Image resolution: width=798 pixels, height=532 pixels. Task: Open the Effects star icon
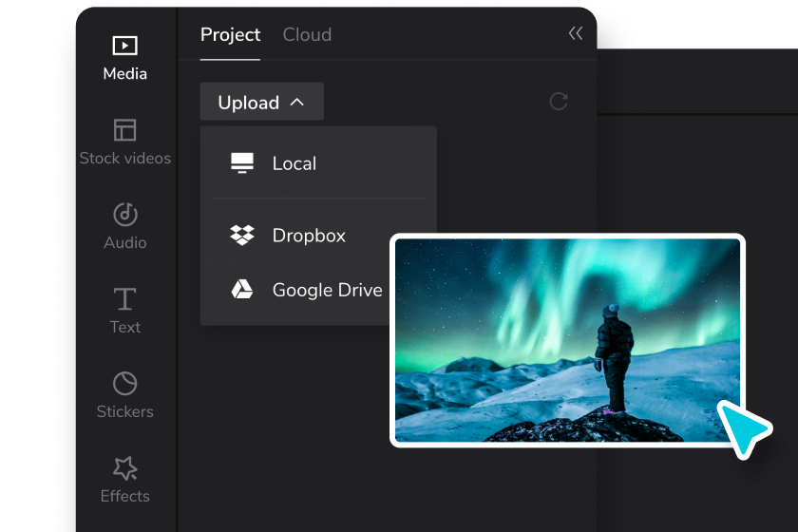pyautogui.click(x=124, y=467)
